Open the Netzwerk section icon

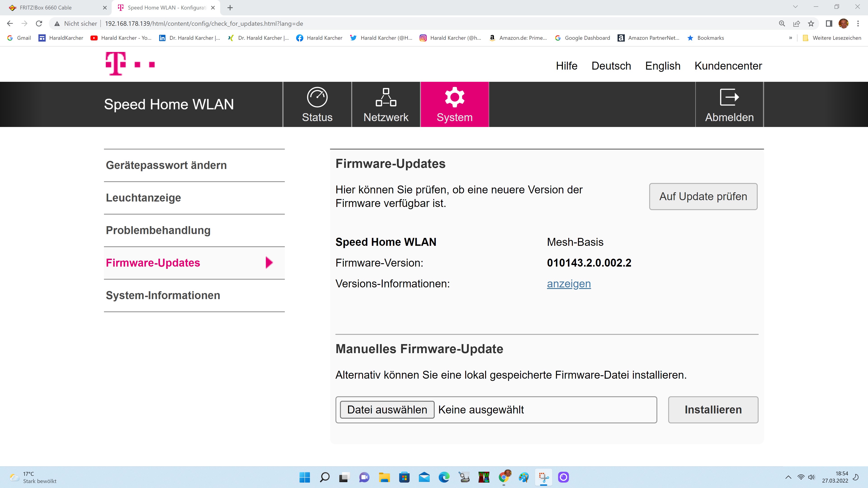click(x=386, y=97)
